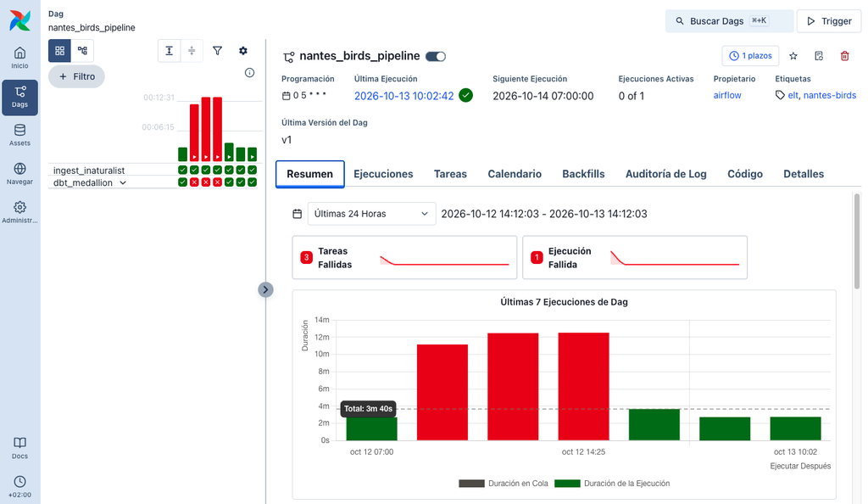Open the Buscar Dags search box
This screenshot has width=868, height=504.
[x=729, y=21]
